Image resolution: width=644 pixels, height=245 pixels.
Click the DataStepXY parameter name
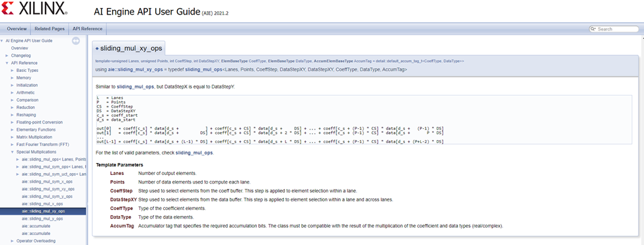(x=124, y=199)
